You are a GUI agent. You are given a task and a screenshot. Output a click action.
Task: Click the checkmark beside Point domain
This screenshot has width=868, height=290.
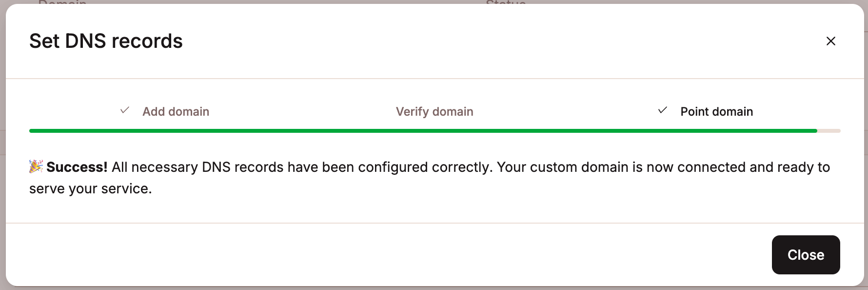click(x=662, y=110)
